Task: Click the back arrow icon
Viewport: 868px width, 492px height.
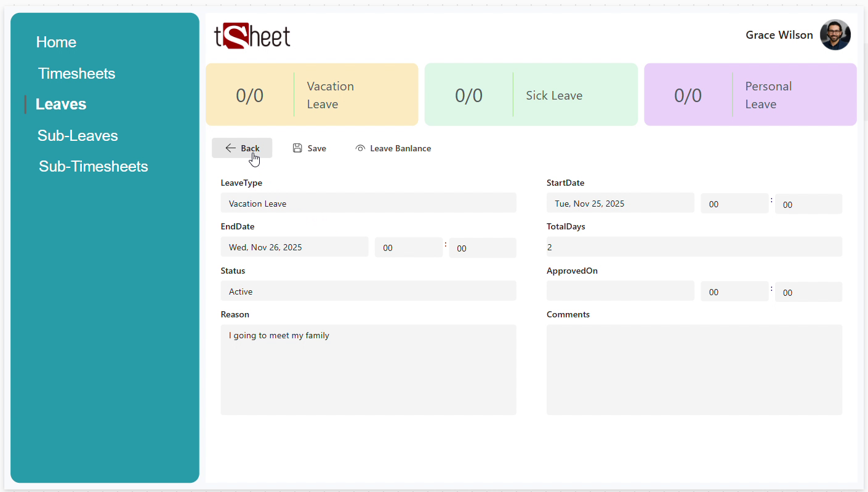Action: [230, 148]
